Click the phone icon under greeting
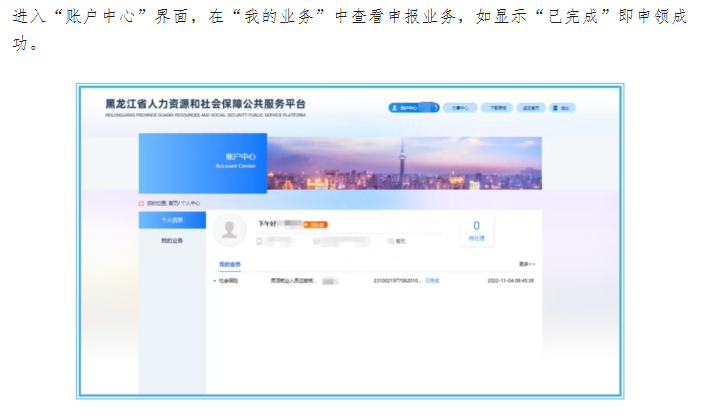Screen dimensions: 701x420 [259, 241]
